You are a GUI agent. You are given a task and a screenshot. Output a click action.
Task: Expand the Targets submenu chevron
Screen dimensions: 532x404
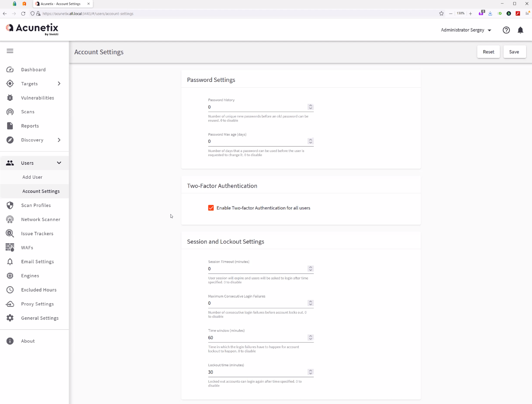59,84
